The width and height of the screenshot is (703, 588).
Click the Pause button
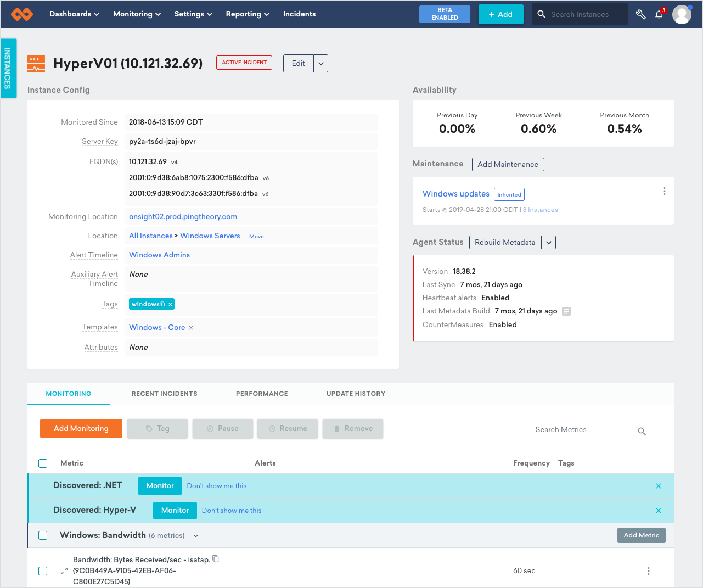[x=223, y=428]
